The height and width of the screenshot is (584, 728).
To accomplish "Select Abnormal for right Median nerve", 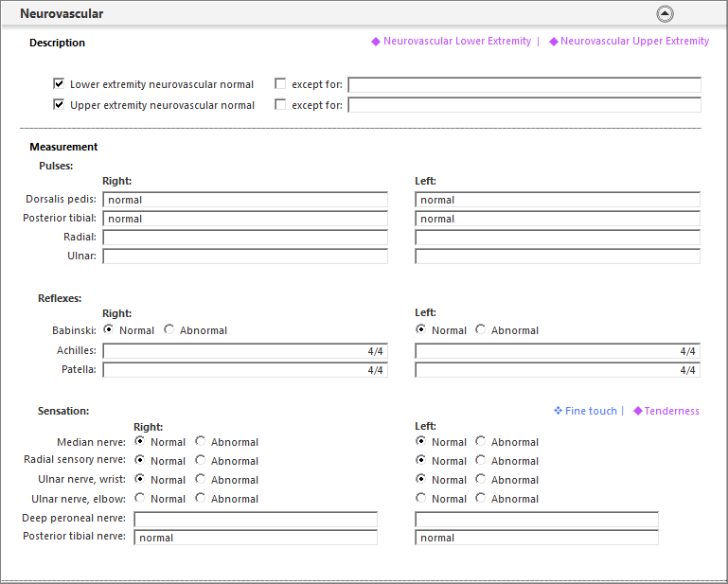I will pos(200,441).
